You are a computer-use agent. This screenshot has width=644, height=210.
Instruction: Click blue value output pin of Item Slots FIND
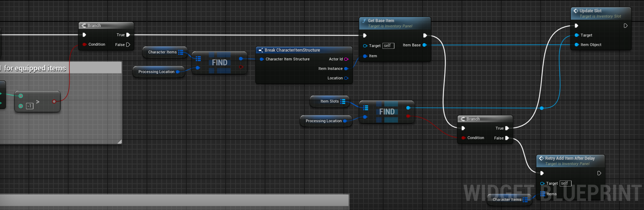coord(408,108)
